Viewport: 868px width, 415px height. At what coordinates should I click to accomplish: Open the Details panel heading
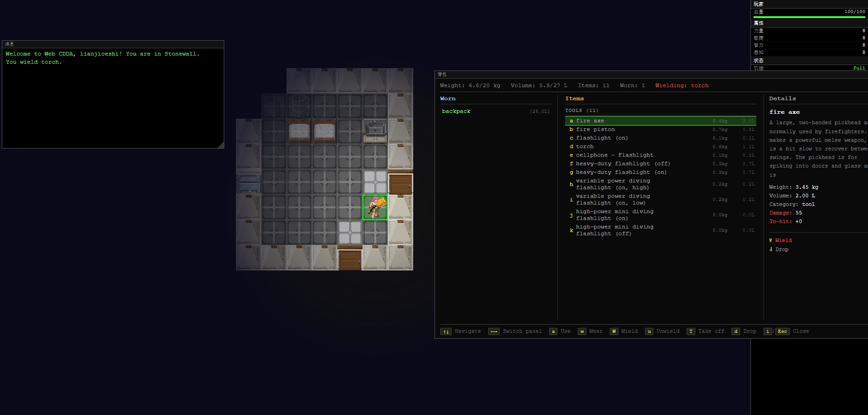click(x=783, y=99)
